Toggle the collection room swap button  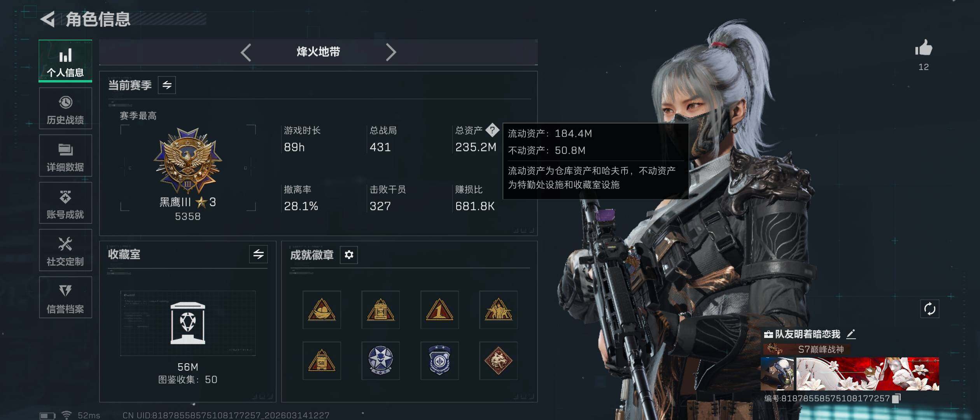coord(259,254)
